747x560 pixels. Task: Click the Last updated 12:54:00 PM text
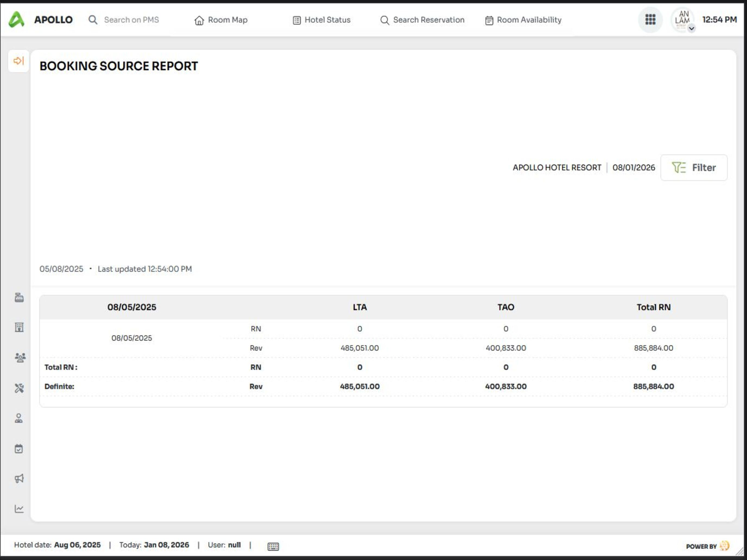[144, 269]
